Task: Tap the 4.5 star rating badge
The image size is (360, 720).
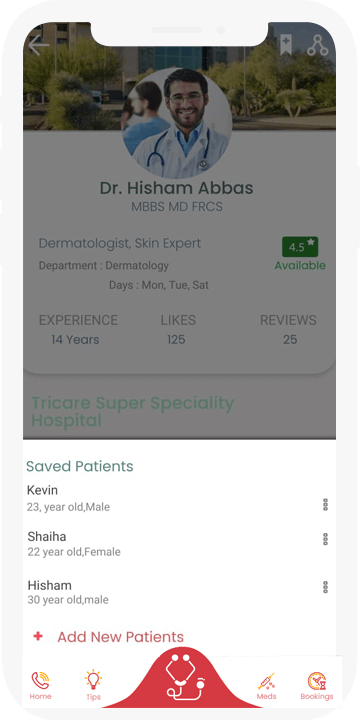Action: (x=300, y=247)
